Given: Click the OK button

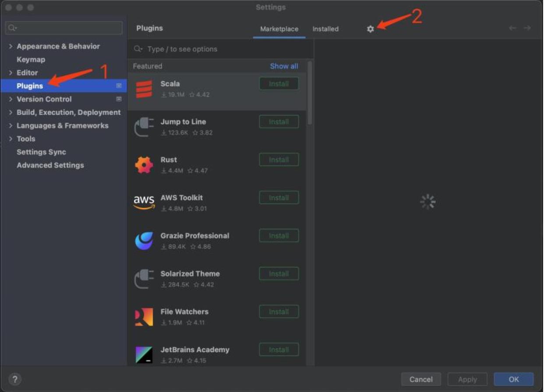Looking at the screenshot, I should [514, 379].
